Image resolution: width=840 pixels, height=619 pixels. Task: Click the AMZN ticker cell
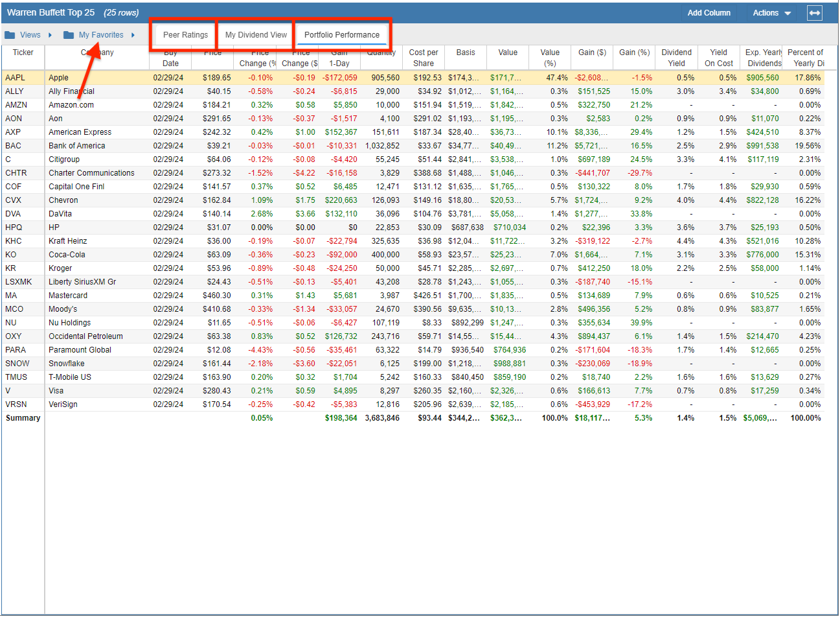(16, 105)
